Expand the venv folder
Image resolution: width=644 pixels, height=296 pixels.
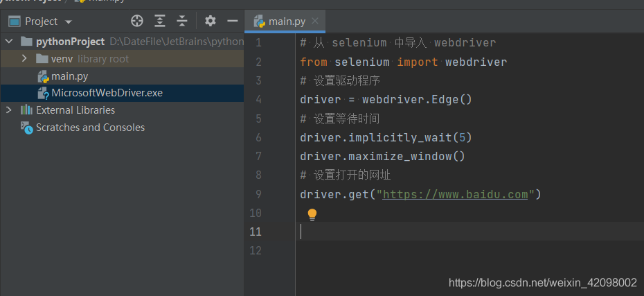pos(24,59)
